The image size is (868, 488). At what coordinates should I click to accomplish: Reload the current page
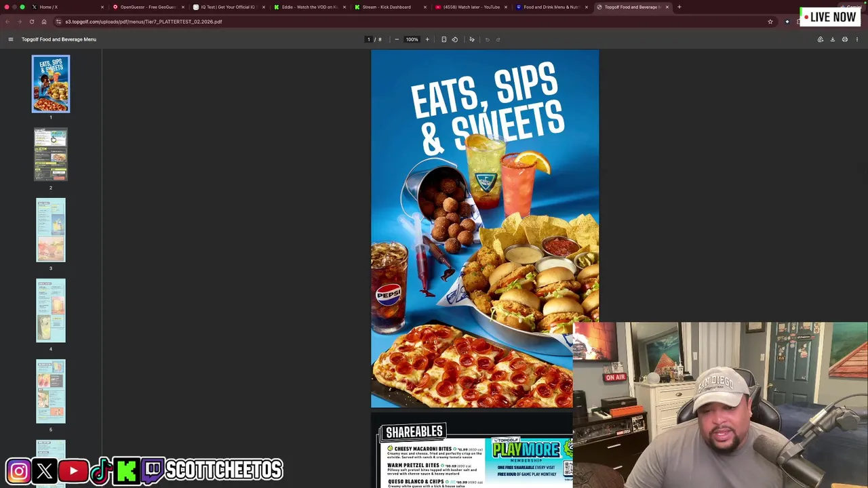point(32,22)
